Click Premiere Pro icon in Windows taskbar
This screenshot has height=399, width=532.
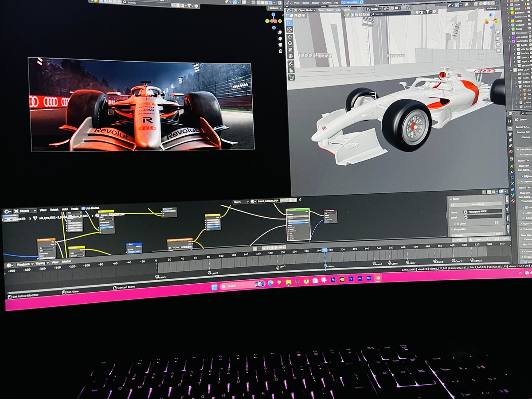(351, 278)
